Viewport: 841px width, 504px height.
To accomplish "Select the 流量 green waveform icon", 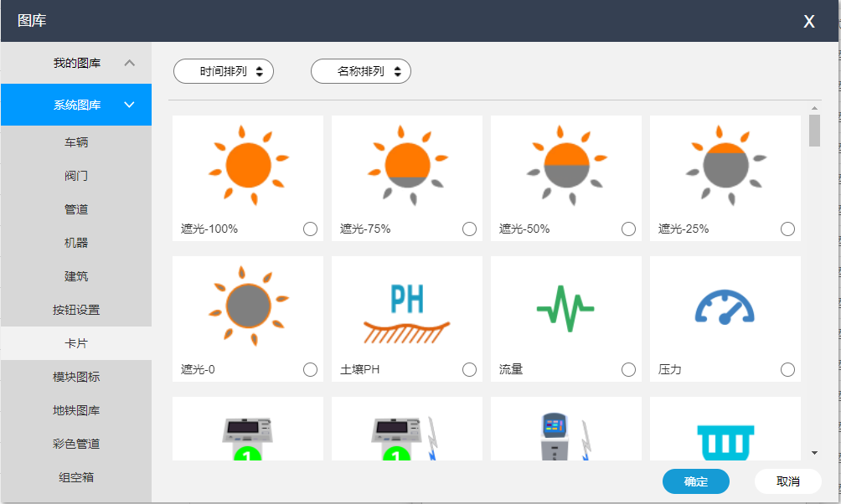I will coord(565,304).
